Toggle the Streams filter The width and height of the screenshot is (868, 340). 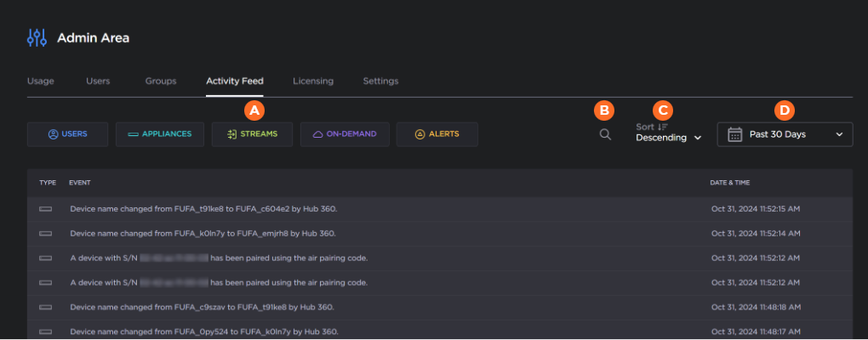[x=252, y=134]
